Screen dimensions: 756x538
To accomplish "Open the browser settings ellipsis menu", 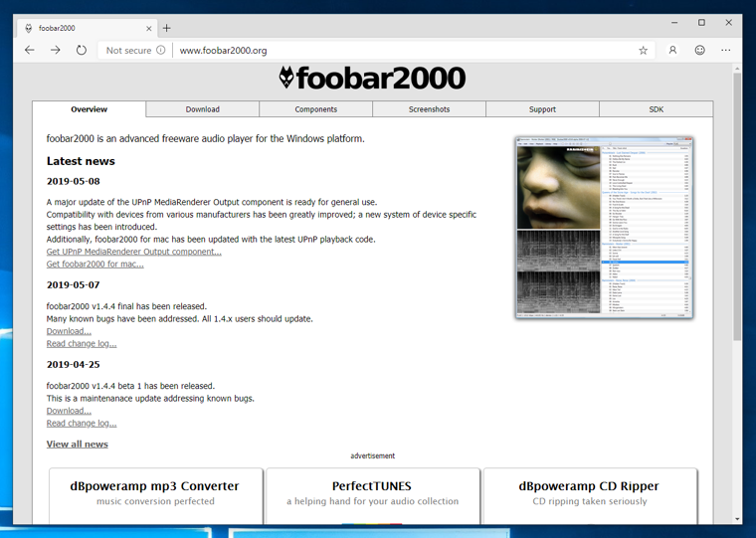I will click(x=725, y=50).
